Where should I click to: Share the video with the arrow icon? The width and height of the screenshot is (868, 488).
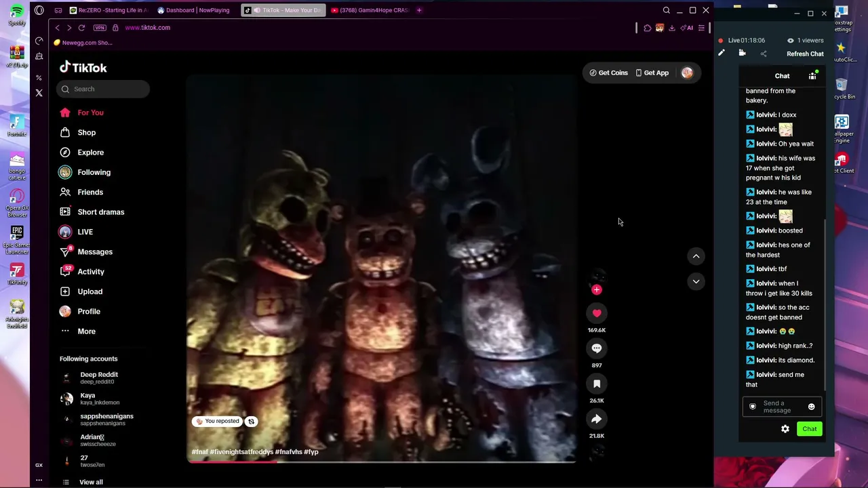pyautogui.click(x=597, y=419)
